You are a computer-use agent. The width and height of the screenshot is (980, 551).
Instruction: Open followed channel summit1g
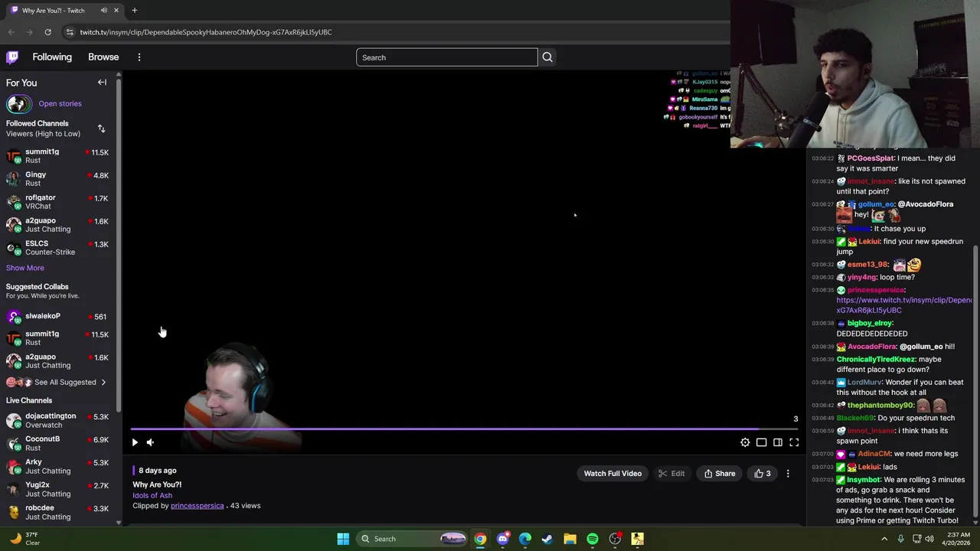[60, 156]
